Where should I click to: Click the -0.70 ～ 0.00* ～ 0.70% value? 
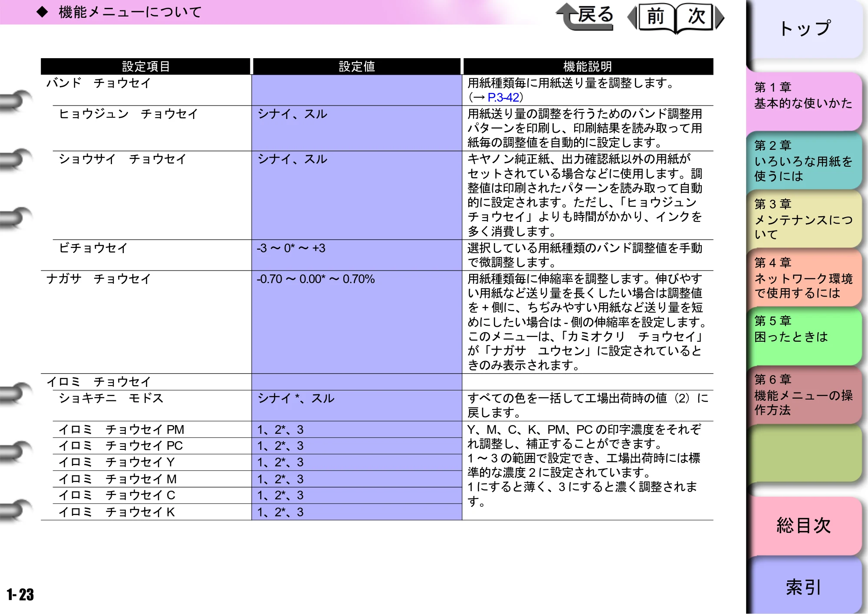pyautogui.click(x=316, y=279)
